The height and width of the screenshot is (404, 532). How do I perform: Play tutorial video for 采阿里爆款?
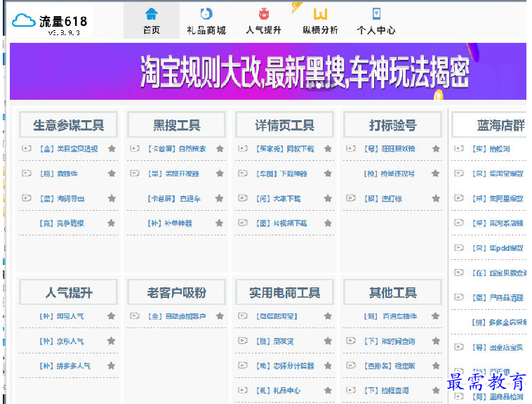[459, 198]
